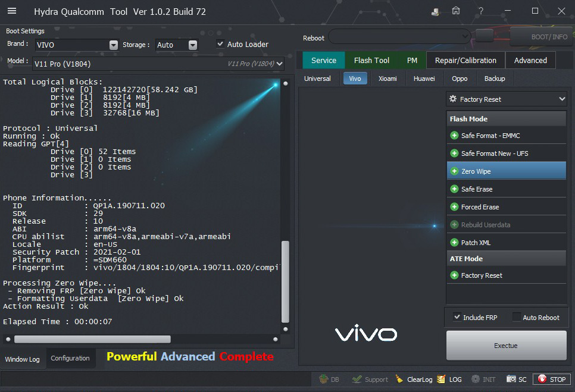Screen dimensions: 575x392
Task: Select the Forced Erase option
Action: point(507,207)
